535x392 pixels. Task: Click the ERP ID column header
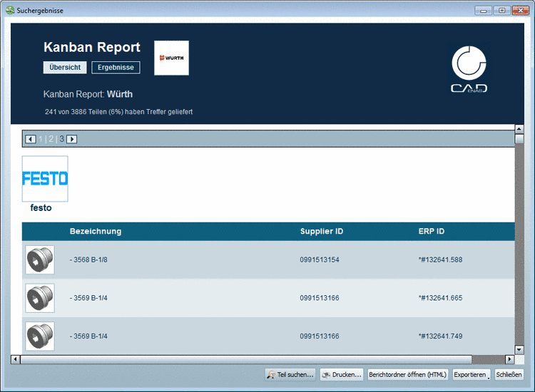point(432,232)
